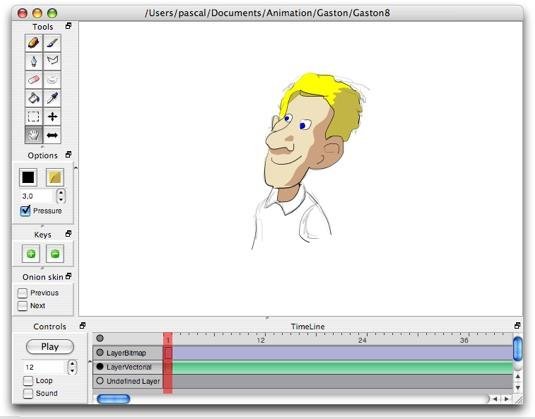The height and width of the screenshot is (419, 535).
Task: Detach the TimeLine panel
Action: click(517, 326)
